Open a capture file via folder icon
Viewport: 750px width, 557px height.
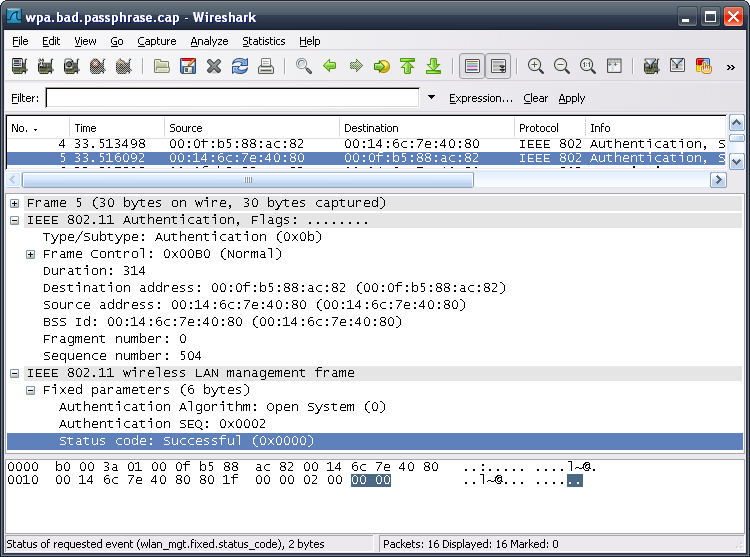[x=162, y=66]
